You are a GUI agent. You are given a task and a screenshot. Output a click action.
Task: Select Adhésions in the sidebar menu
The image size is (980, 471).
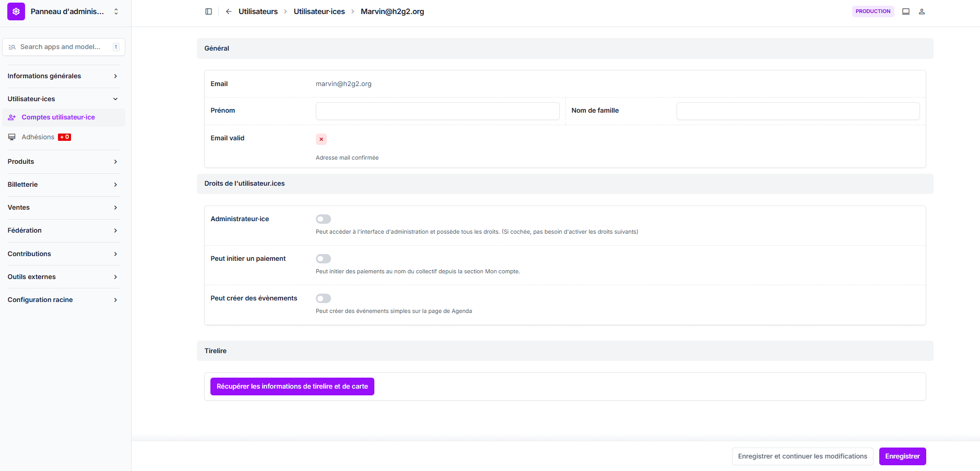38,137
